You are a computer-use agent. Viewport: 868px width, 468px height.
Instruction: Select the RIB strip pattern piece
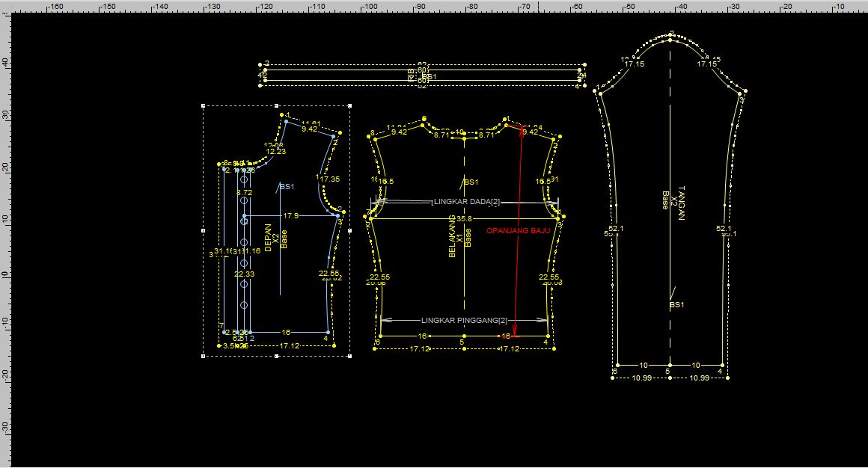coord(423,76)
